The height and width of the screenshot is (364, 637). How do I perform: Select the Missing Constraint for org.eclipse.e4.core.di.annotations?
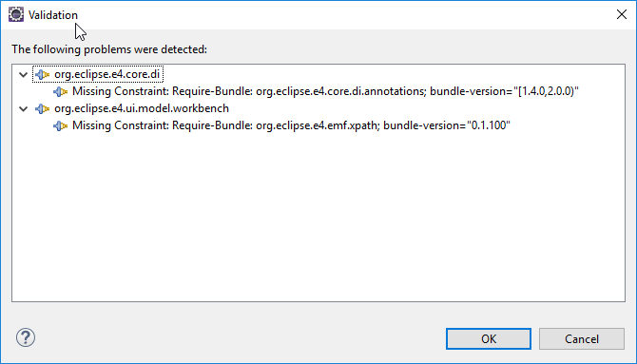point(325,91)
